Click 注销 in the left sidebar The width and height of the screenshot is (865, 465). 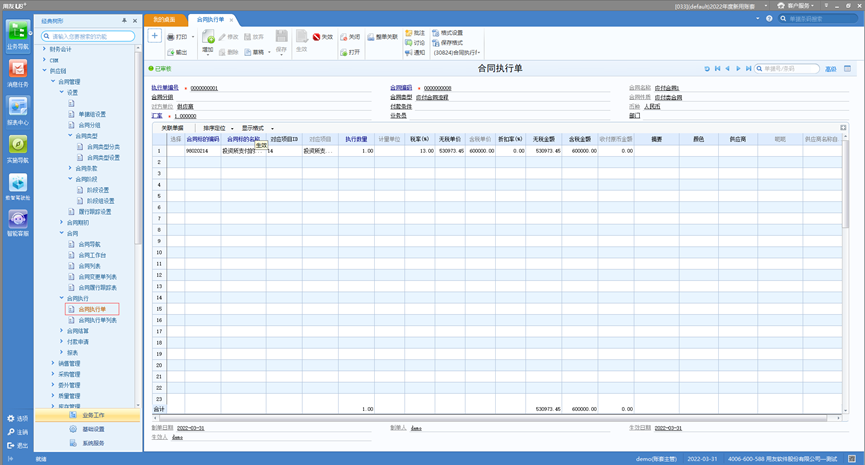click(x=18, y=432)
